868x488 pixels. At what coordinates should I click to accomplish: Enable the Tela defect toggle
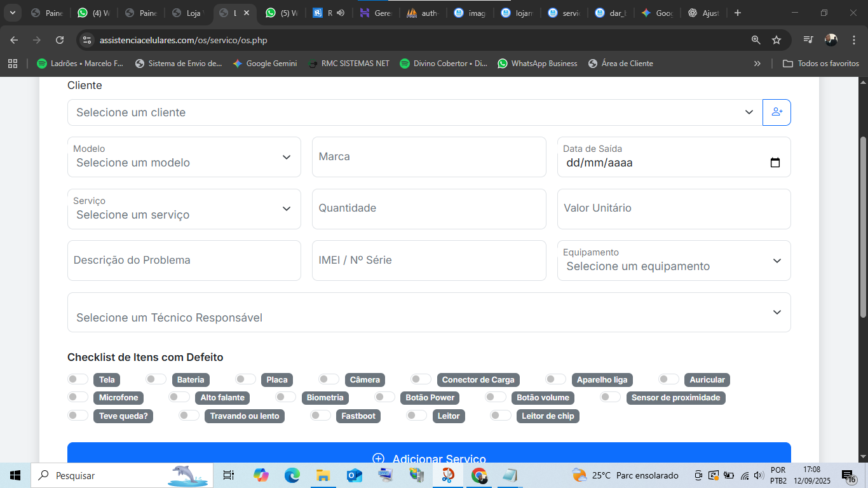click(x=78, y=379)
